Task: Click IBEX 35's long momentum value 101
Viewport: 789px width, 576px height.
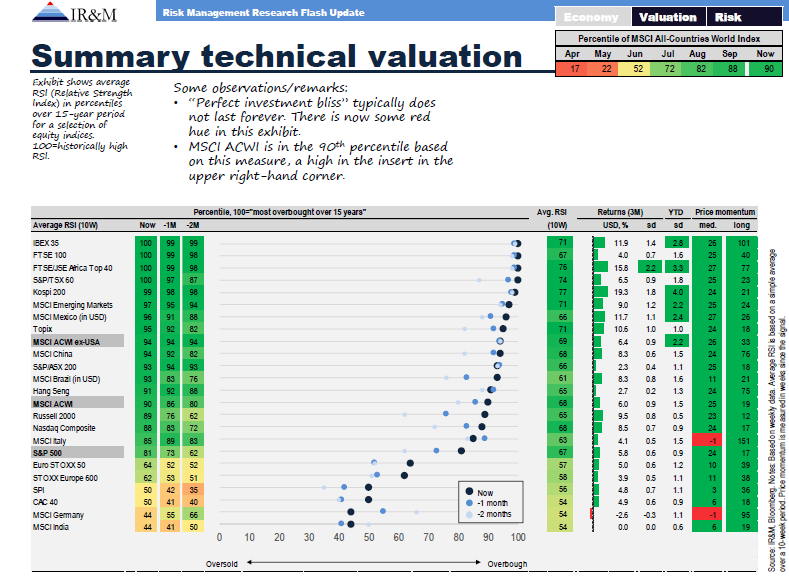Action: [x=742, y=243]
